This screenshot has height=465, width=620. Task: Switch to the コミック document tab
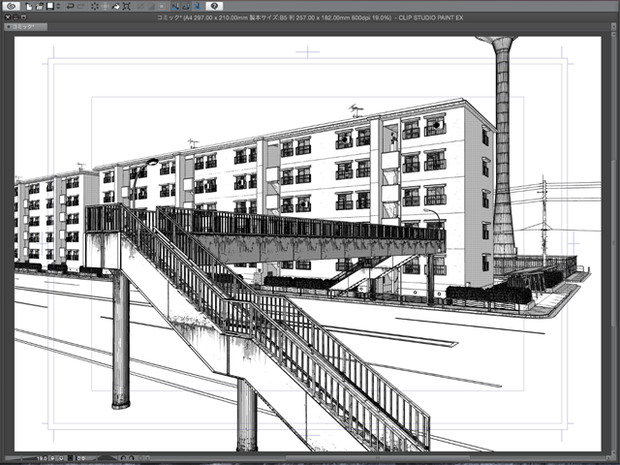(x=26, y=27)
